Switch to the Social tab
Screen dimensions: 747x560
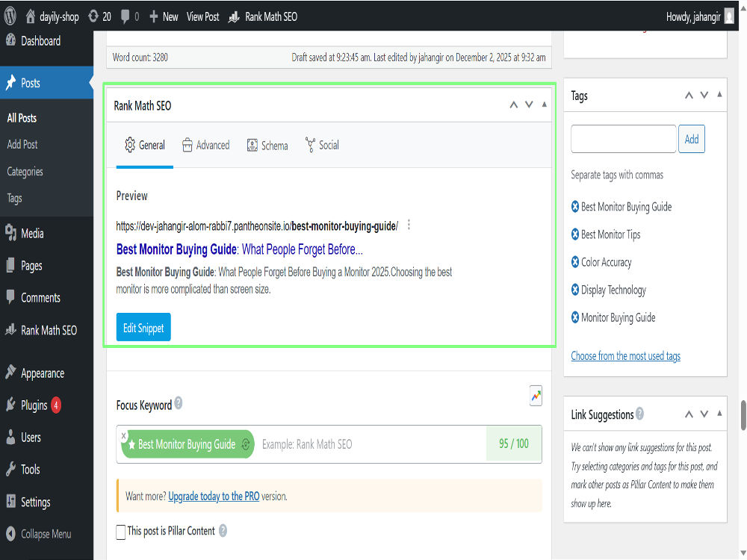322,145
